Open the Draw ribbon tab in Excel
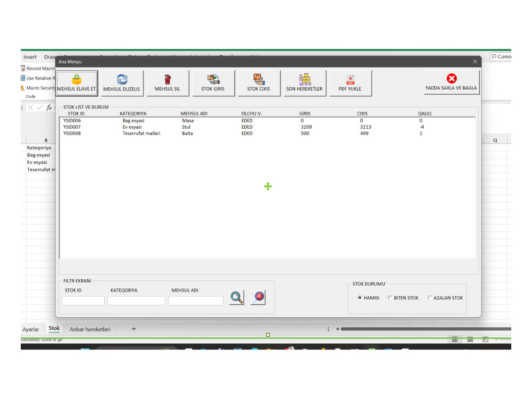The height and width of the screenshot is (399, 532). [x=49, y=57]
